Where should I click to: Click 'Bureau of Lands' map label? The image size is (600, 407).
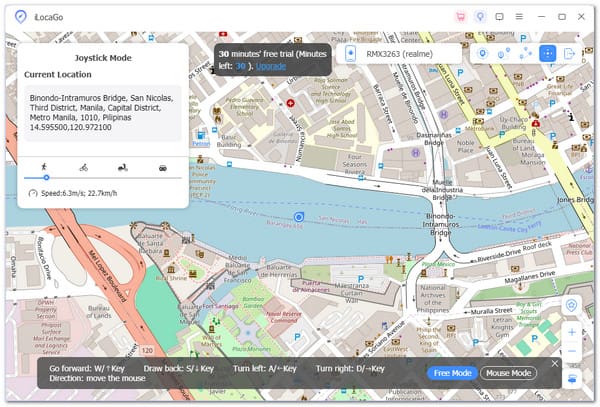[x=99, y=312]
